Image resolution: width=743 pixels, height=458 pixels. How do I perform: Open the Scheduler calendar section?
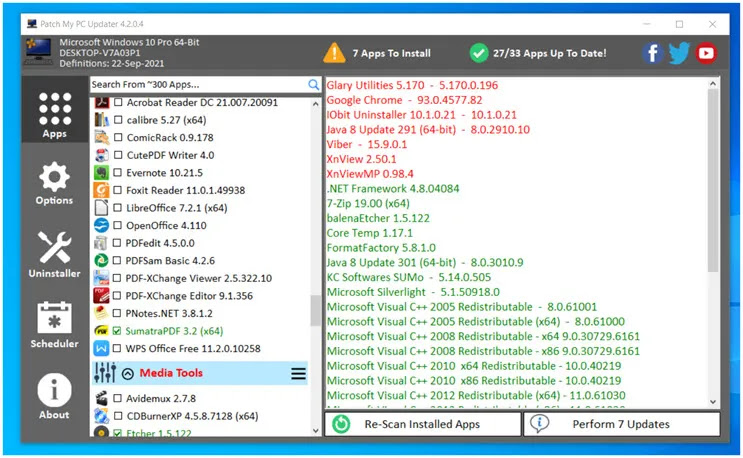(x=54, y=325)
